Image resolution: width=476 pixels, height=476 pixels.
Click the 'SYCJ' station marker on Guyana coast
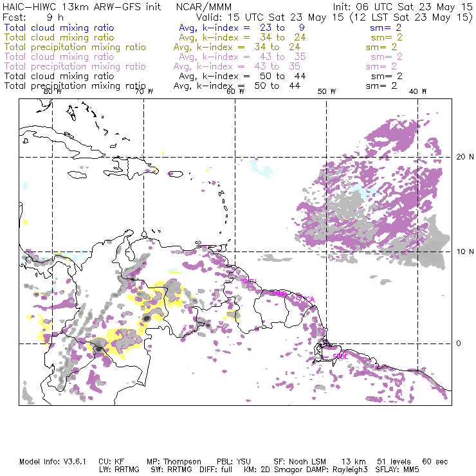coord(250,281)
